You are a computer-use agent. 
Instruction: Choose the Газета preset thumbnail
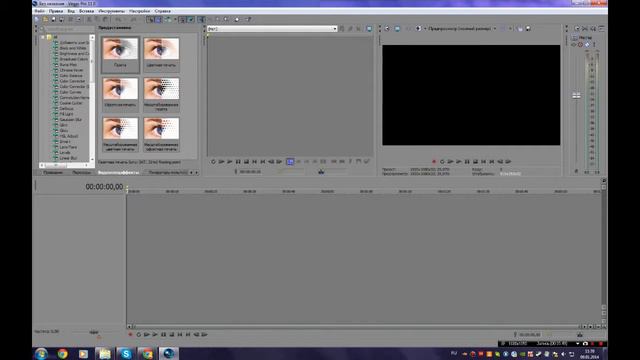[120, 54]
